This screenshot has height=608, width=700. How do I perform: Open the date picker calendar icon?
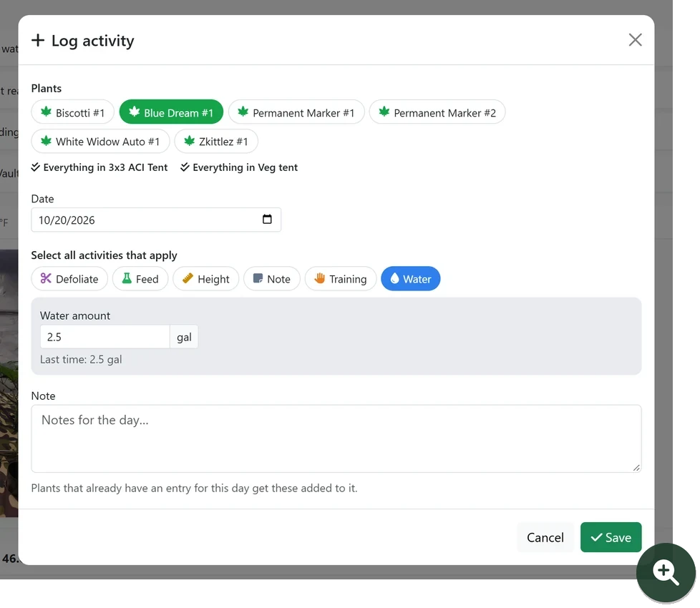point(267,219)
